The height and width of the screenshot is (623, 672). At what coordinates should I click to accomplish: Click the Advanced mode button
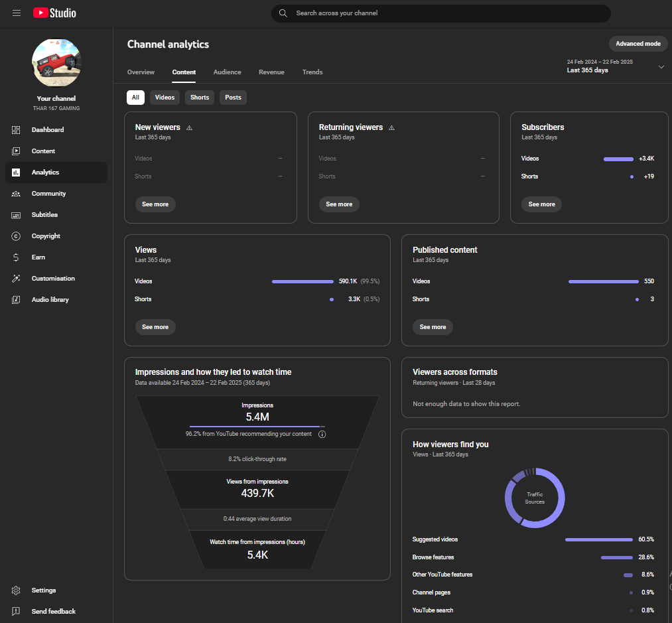pyautogui.click(x=638, y=44)
